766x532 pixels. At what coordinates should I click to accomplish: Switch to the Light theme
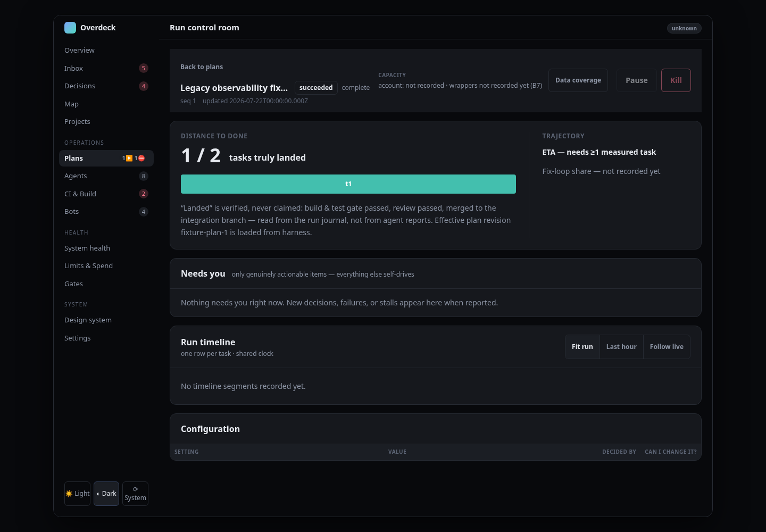pyautogui.click(x=77, y=494)
